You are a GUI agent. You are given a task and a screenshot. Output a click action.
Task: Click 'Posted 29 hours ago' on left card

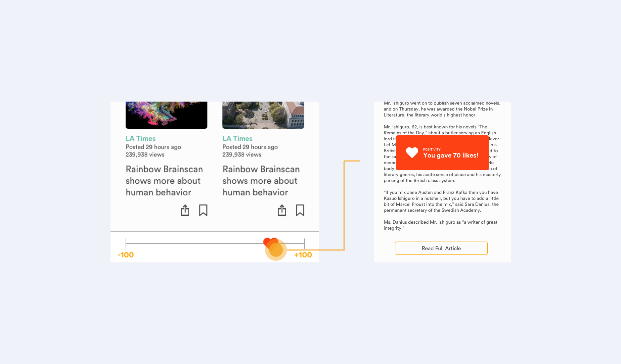[x=153, y=147]
